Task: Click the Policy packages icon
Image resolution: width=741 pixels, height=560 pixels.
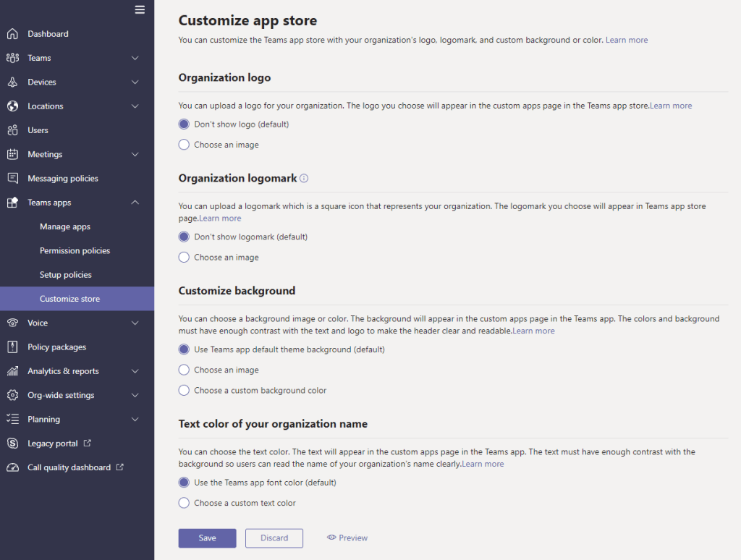Action: pos(12,347)
